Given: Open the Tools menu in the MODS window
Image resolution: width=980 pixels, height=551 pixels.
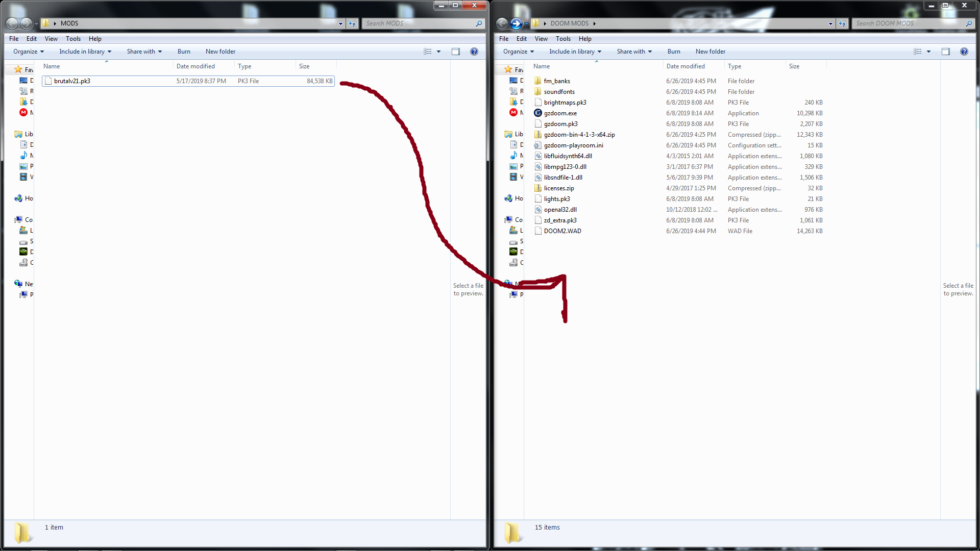Looking at the screenshot, I should point(73,39).
